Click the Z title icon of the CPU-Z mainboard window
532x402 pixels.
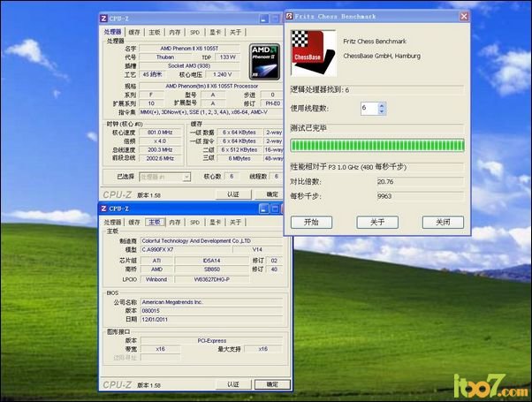[x=104, y=209]
